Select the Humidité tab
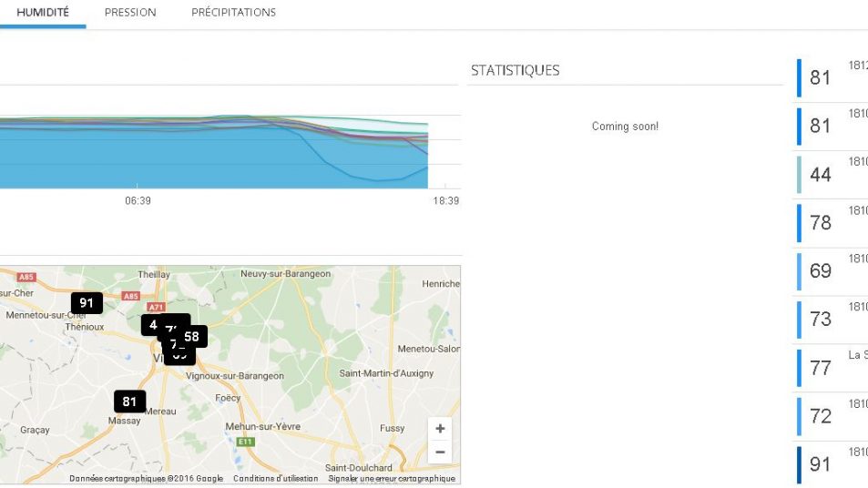This screenshot has width=868, height=488. point(43,13)
